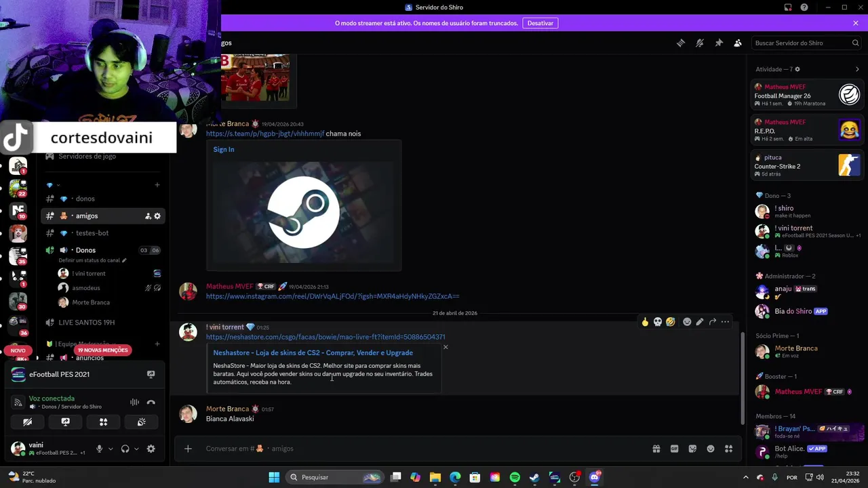
Task: Click the Buscar Servidor do Shiro search field
Action: click(x=807, y=43)
